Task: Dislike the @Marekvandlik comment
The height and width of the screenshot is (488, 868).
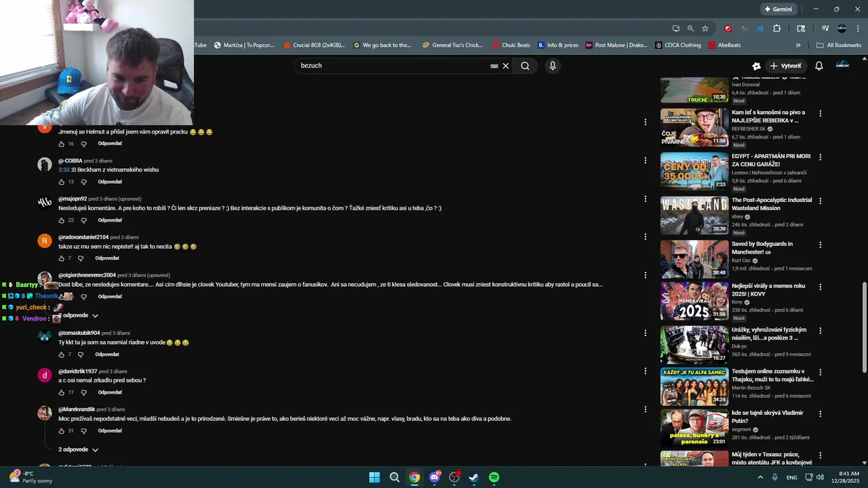Action: [84, 431]
